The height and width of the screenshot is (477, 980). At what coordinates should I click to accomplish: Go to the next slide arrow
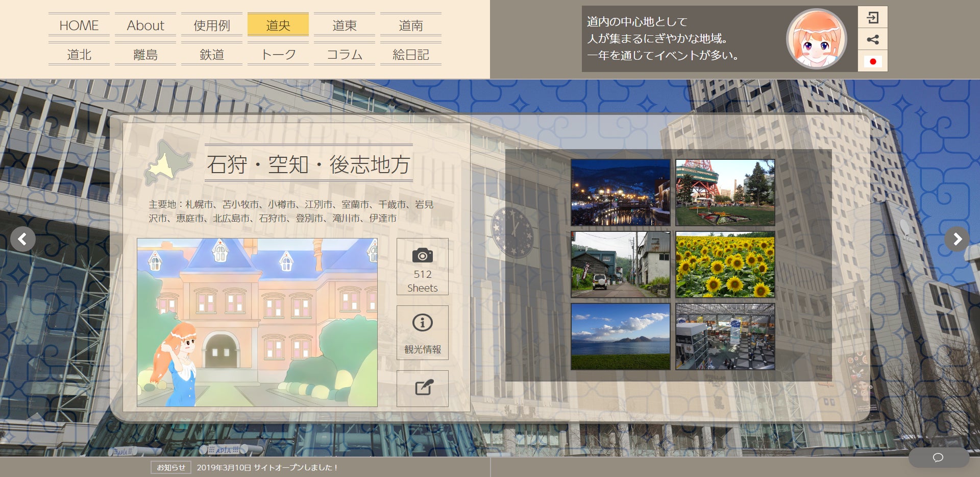(x=957, y=239)
